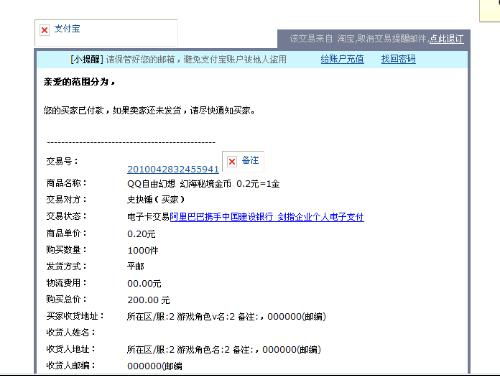Open transaction number 2010042832455941 link

[x=173, y=169]
